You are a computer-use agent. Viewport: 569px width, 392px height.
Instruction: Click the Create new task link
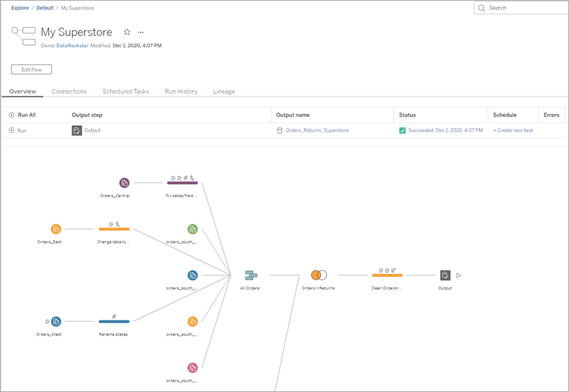[513, 130]
